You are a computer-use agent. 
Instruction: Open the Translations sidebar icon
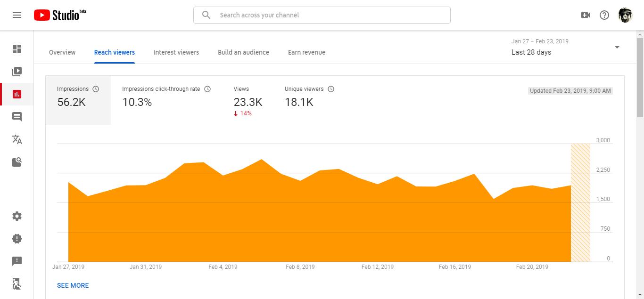17,139
